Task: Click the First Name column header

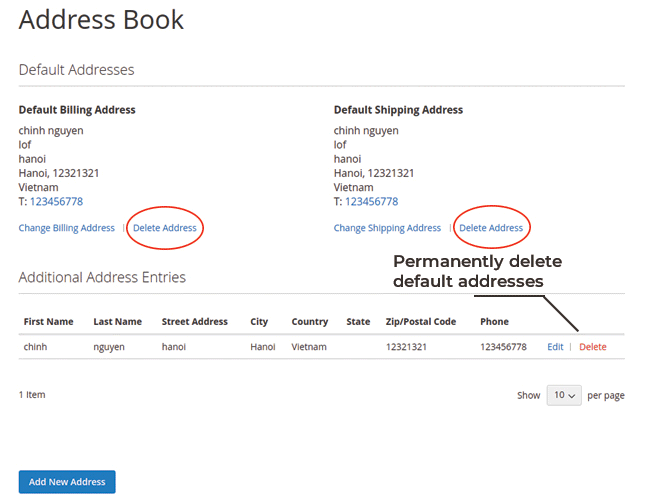Action: tap(48, 322)
